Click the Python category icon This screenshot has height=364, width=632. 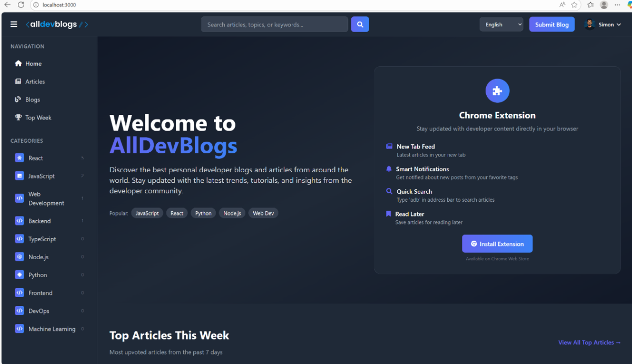point(19,275)
